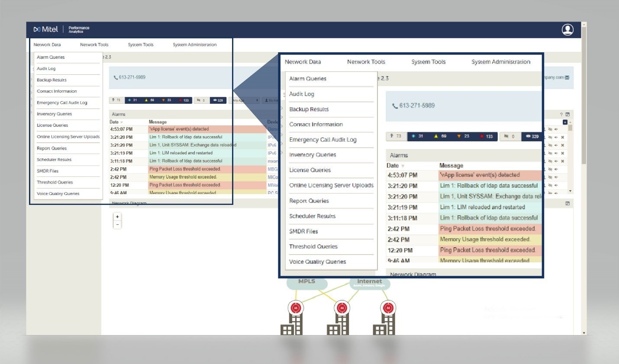619x364 pixels.
Task: Click the Internet cloud in the network diagram
Action: (370, 283)
